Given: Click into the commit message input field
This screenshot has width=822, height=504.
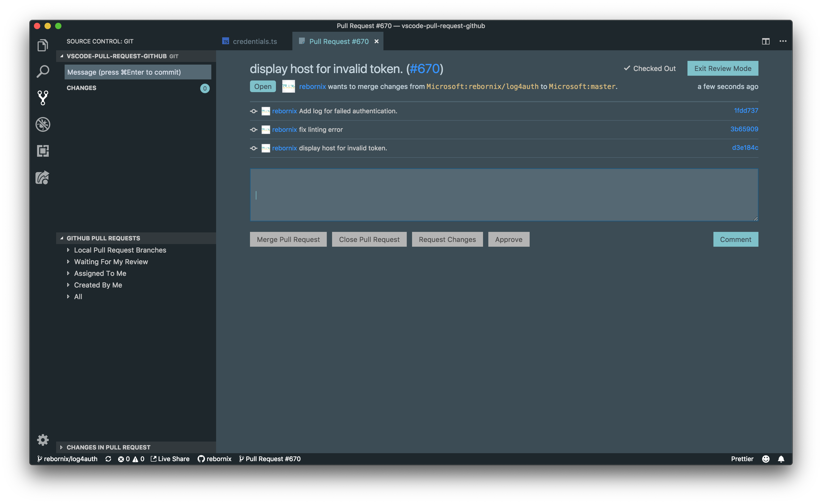Looking at the screenshot, I should point(137,72).
